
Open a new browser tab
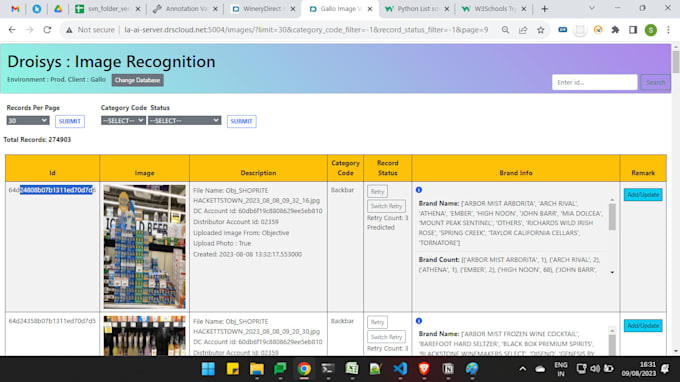coord(544,9)
